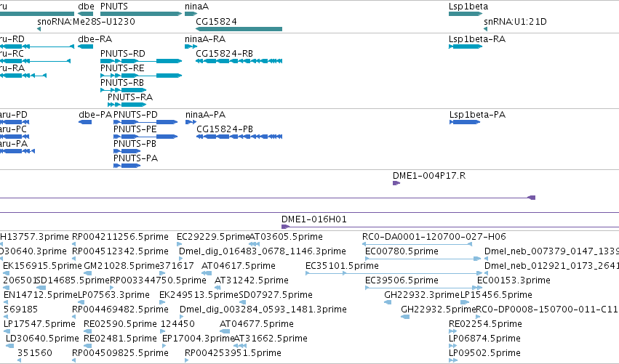
Task: Select the CG15824 gene bar
Action: click(x=239, y=29)
